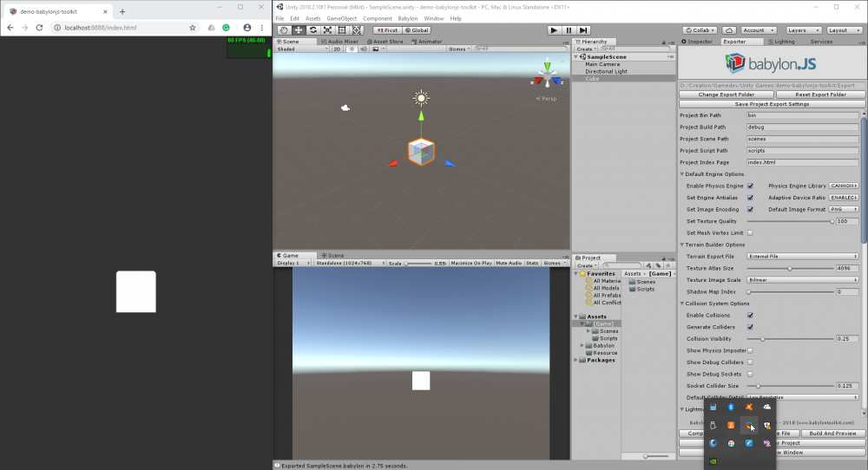The image size is (868, 470).
Task: Click the Bluetooth tray icon
Action: click(x=731, y=407)
